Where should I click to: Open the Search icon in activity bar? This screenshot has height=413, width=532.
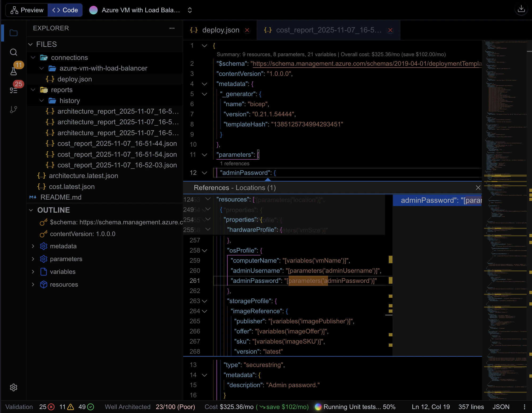click(x=14, y=52)
